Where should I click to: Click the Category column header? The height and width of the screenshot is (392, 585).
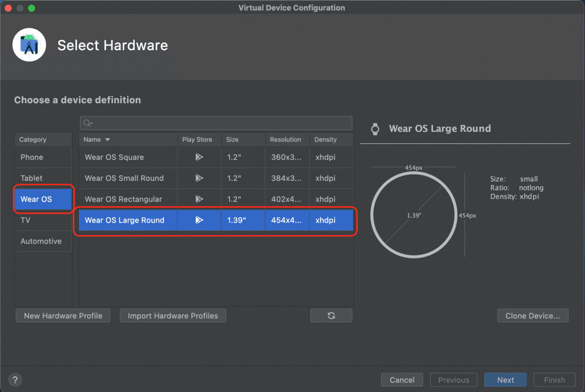tap(43, 139)
